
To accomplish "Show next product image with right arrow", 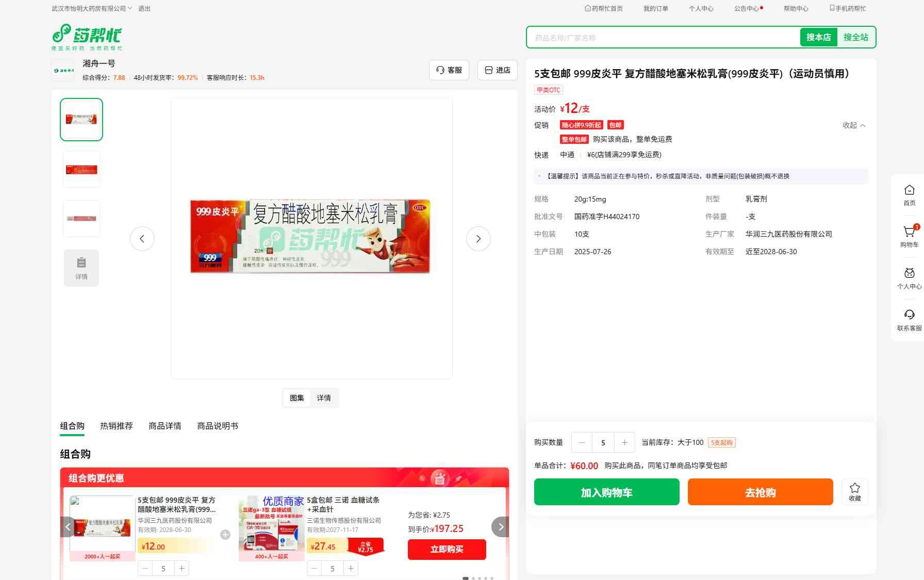I will (478, 239).
